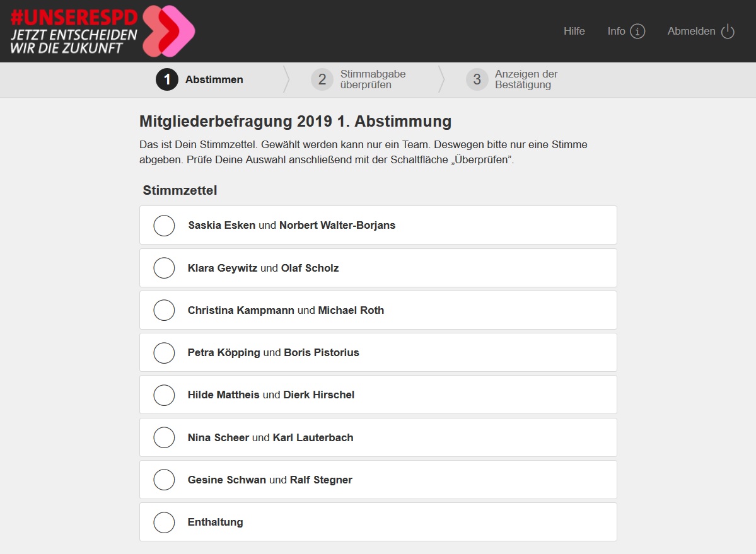Choose Christina Kampmann und Michael Roth

(378, 310)
